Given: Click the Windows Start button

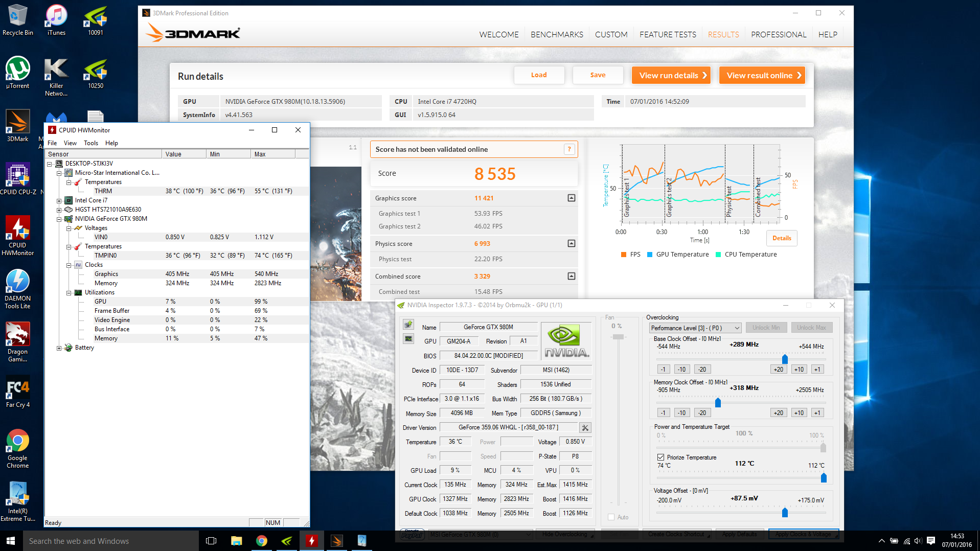Looking at the screenshot, I should coord(11,541).
